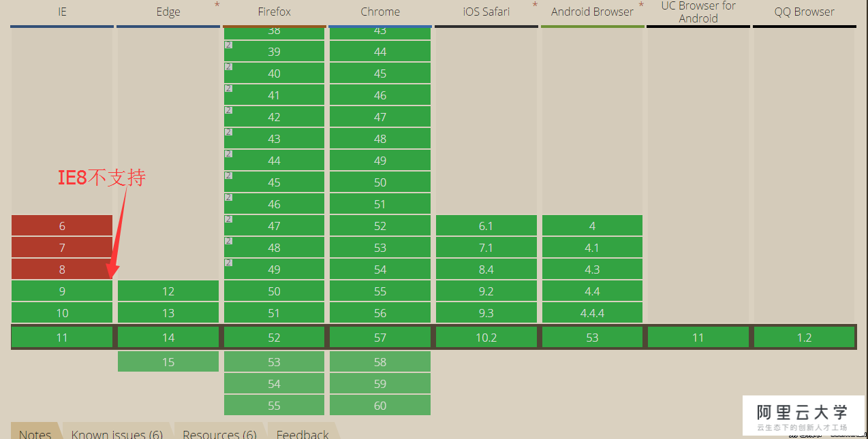Screen dimensions: 868x439
Task: Click the Chrome column header
Action: tap(380, 12)
